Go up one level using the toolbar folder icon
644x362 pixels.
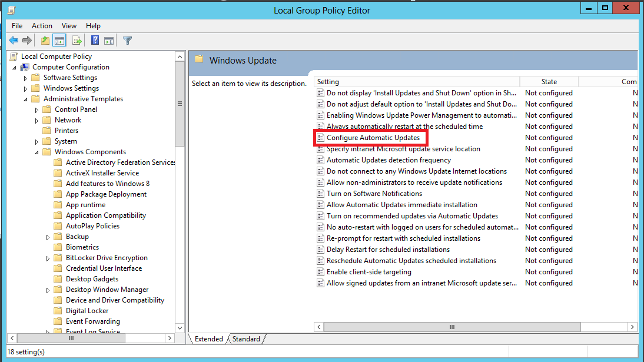[45, 40]
